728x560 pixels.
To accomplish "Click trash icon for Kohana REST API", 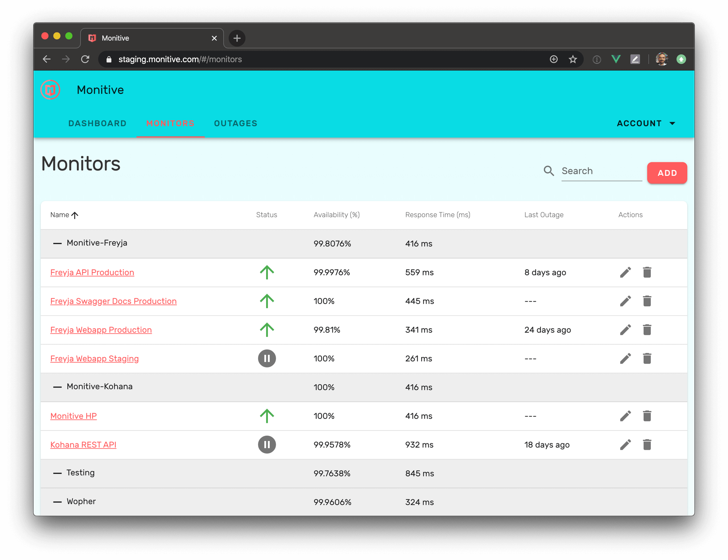I will 647,445.
